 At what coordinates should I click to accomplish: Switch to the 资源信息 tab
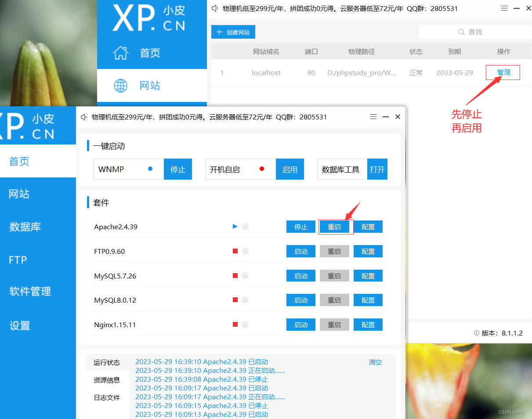[x=107, y=380]
